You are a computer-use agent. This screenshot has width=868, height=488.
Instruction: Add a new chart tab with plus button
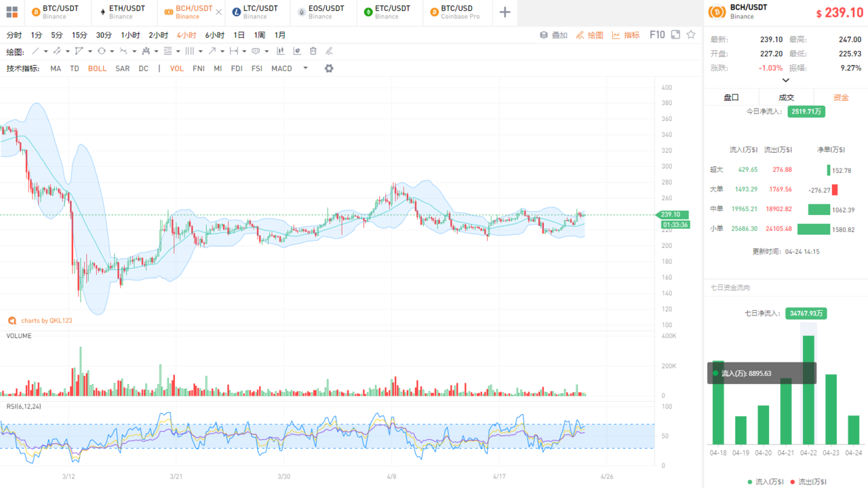pos(505,12)
